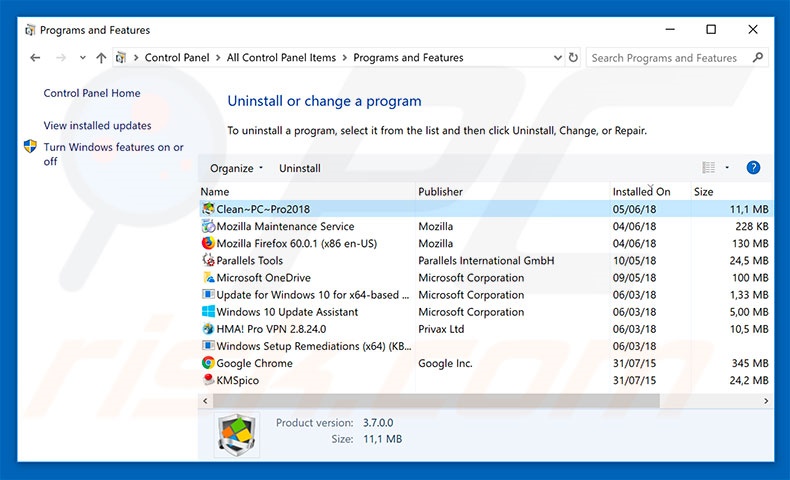Viewport: 790px width, 480px height.
Task: Sort by Installed On column header
Action: point(641,192)
